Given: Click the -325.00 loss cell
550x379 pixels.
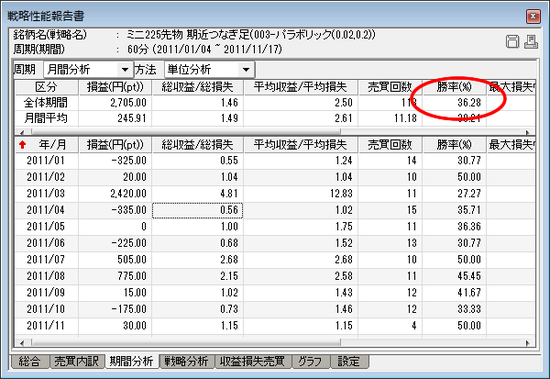Looking at the screenshot, I should pos(115,161).
